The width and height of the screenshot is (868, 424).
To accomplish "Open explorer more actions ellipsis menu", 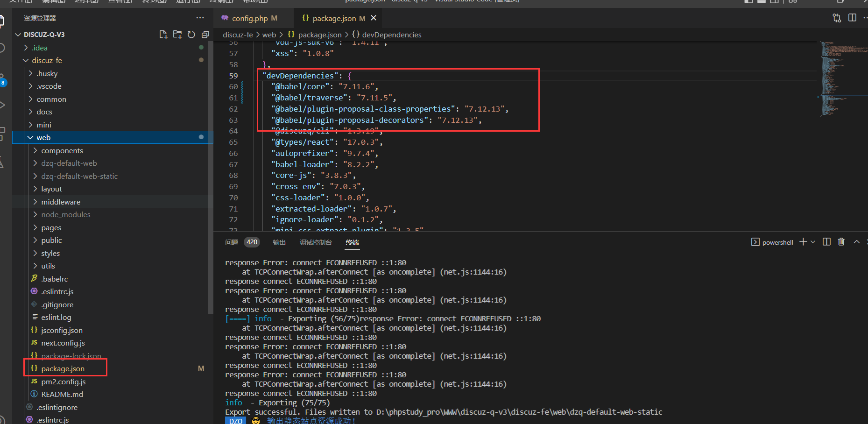I will click(200, 18).
